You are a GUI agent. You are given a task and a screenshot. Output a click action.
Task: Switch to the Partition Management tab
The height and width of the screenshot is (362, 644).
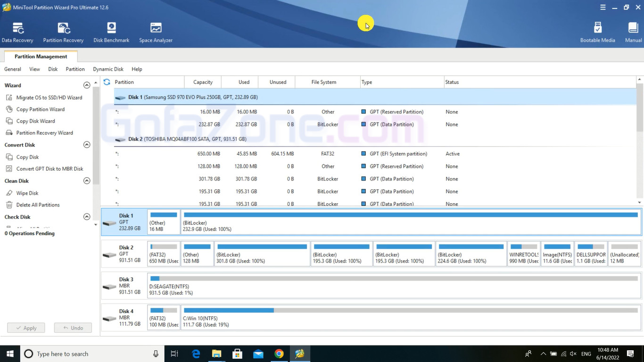[x=41, y=57]
